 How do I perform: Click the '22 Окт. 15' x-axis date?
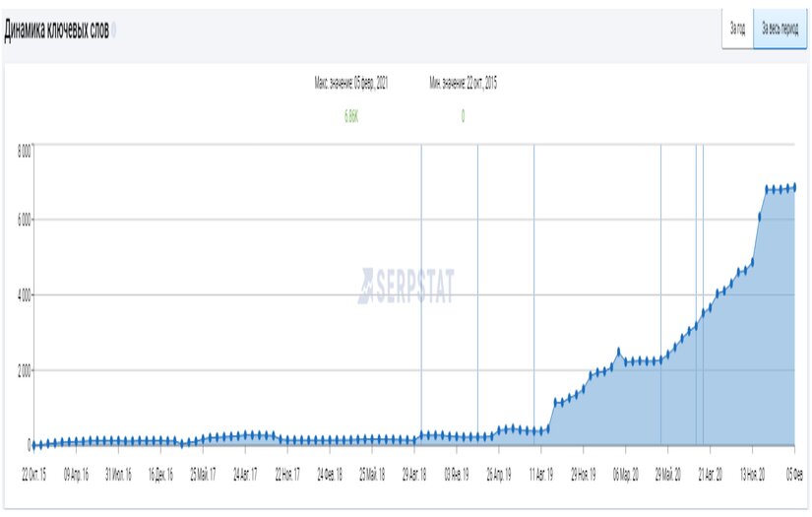[34, 475]
